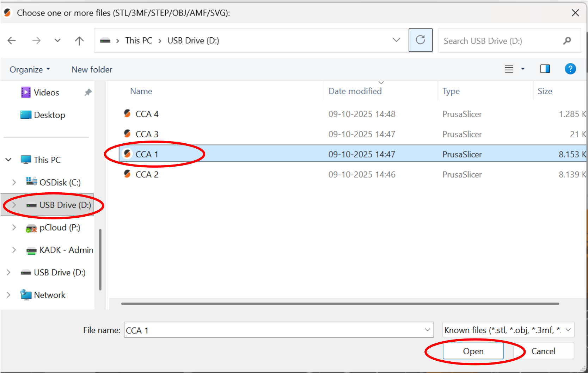Screen dimensions: 588x373
Task: Toggle the preview pane icon
Action: coord(545,69)
